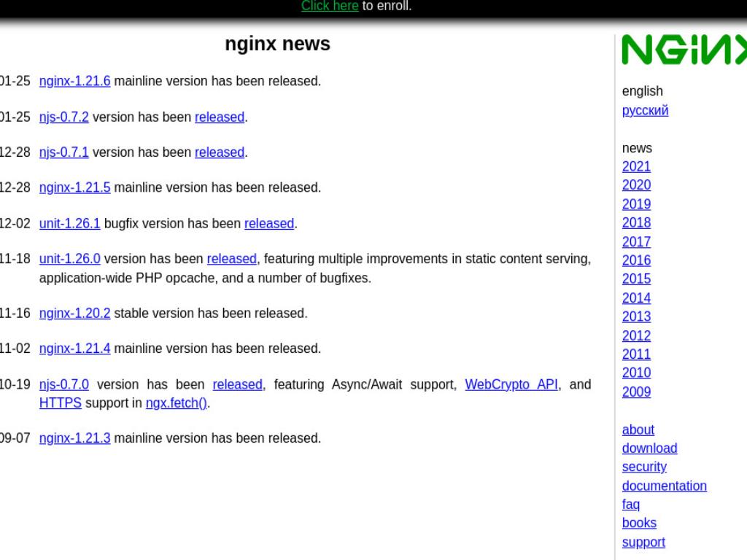Open 'released' link in the njs-0.7.2 row

[x=220, y=117]
